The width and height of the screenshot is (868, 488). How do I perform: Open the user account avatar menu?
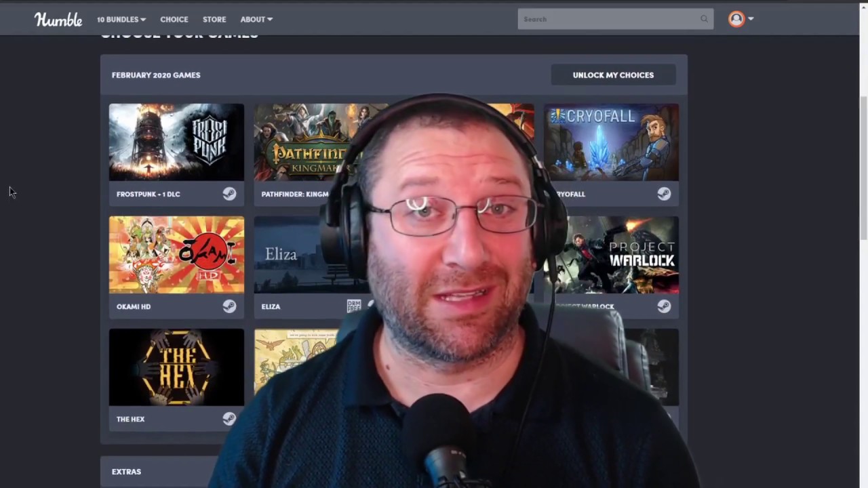pos(736,19)
